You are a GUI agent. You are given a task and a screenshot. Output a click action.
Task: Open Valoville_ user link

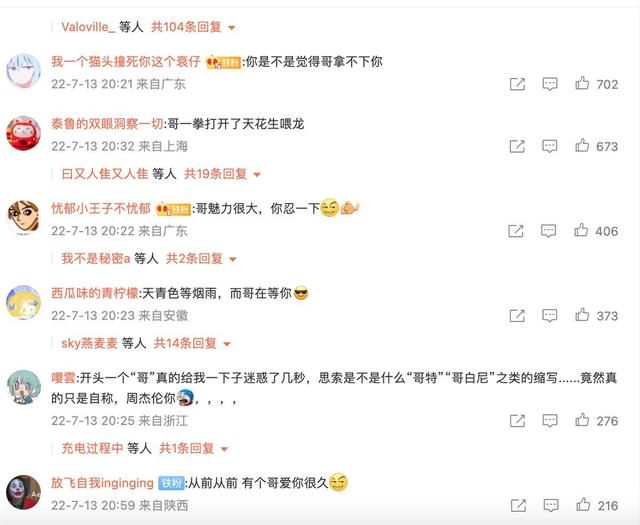(89, 27)
